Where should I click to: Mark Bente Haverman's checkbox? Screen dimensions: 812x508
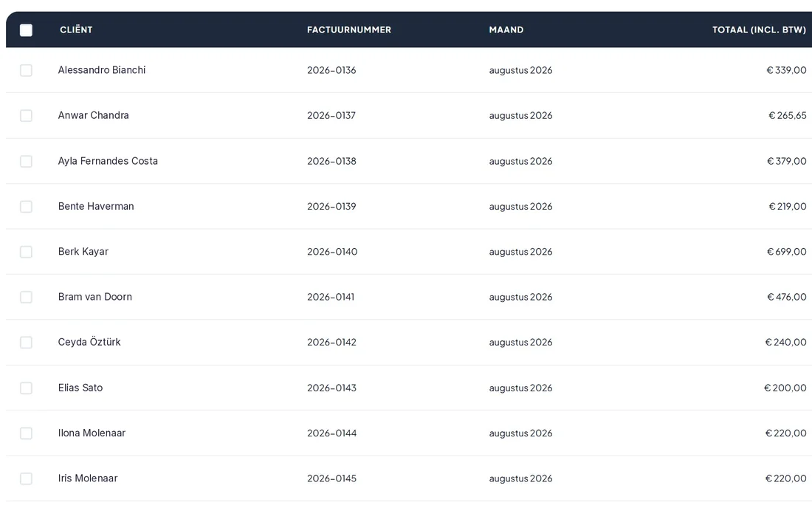(x=26, y=207)
